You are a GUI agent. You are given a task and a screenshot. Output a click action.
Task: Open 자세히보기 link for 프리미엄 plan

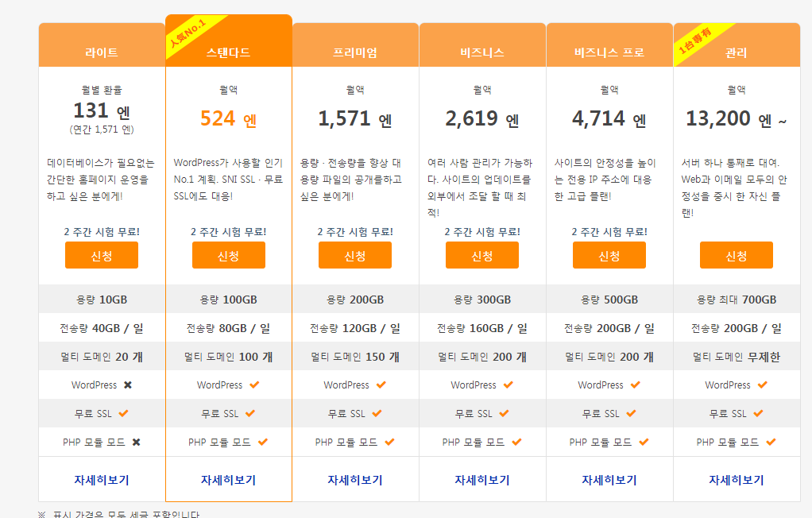pyautogui.click(x=355, y=480)
